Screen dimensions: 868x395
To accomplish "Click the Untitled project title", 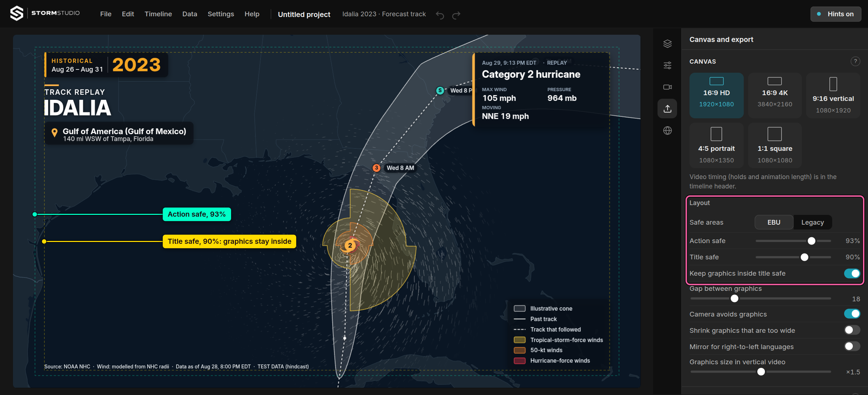I will pos(304,14).
